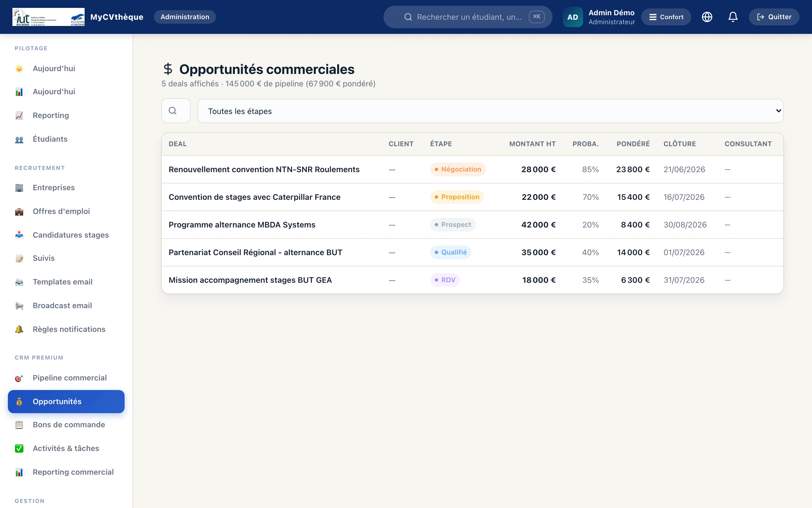Open deal Programme alternance MBDA Systems

[242, 225]
